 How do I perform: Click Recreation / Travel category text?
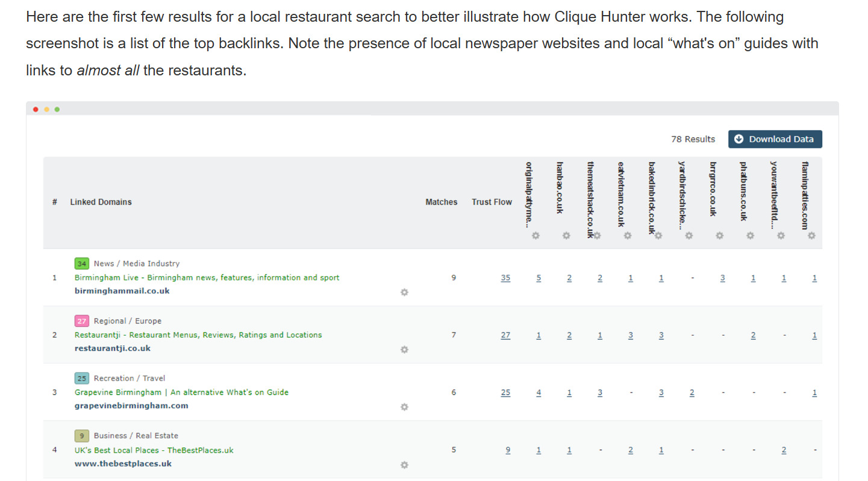(x=130, y=379)
